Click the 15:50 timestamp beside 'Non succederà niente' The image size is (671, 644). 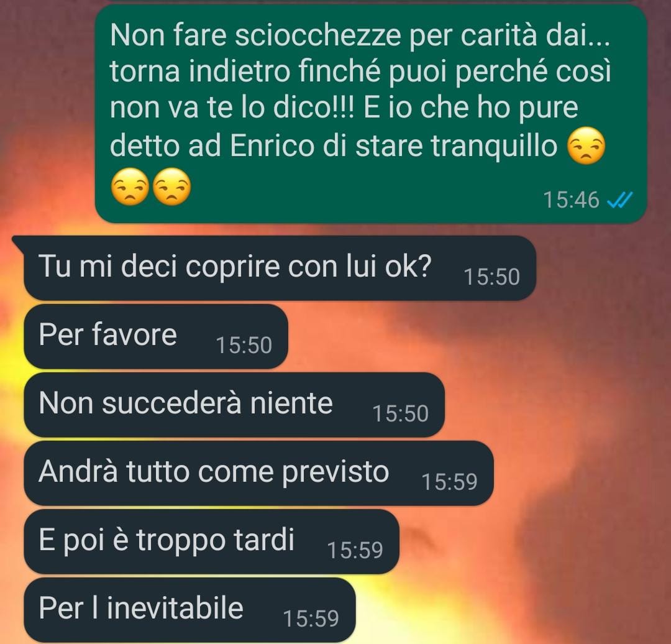pyautogui.click(x=401, y=413)
